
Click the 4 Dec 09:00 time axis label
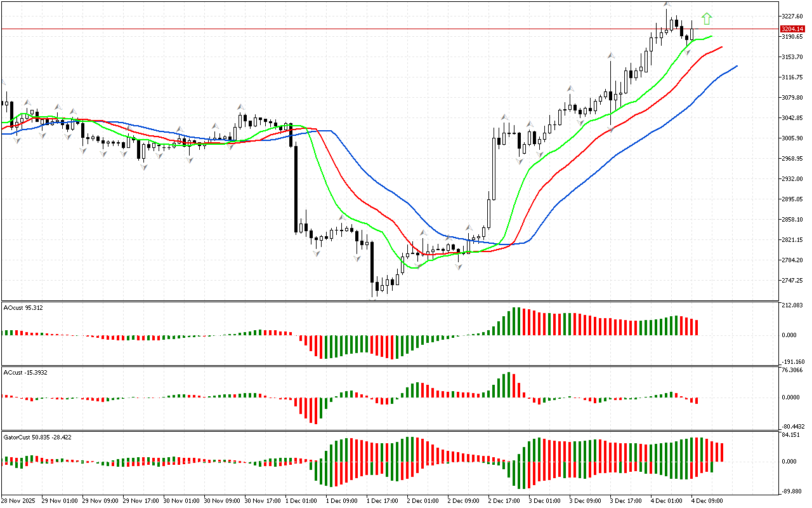(708, 500)
